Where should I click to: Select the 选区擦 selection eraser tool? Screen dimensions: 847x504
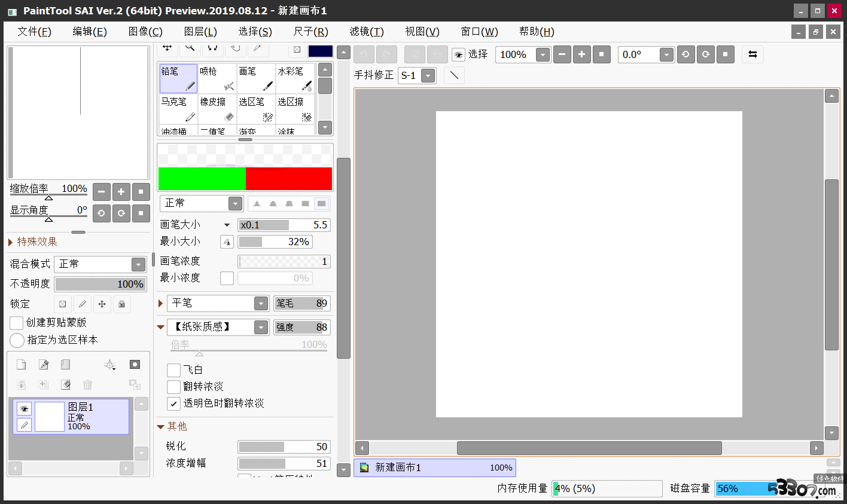pyautogui.click(x=295, y=109)
